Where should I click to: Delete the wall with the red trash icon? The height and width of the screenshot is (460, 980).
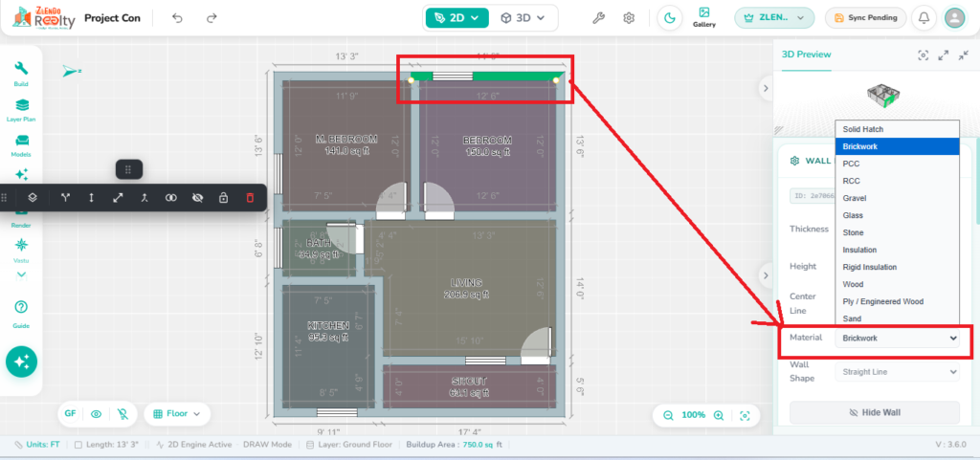click(250, 197)
